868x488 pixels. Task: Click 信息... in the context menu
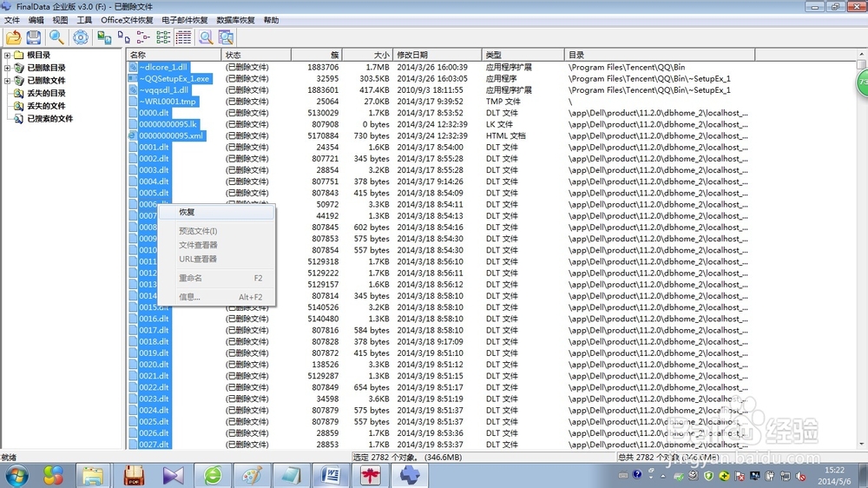(x=216, y=297)
